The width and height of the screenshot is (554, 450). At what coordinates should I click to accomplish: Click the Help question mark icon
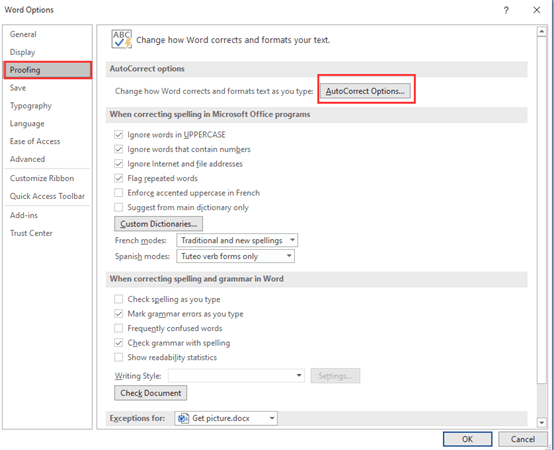[x=506, y=10]
